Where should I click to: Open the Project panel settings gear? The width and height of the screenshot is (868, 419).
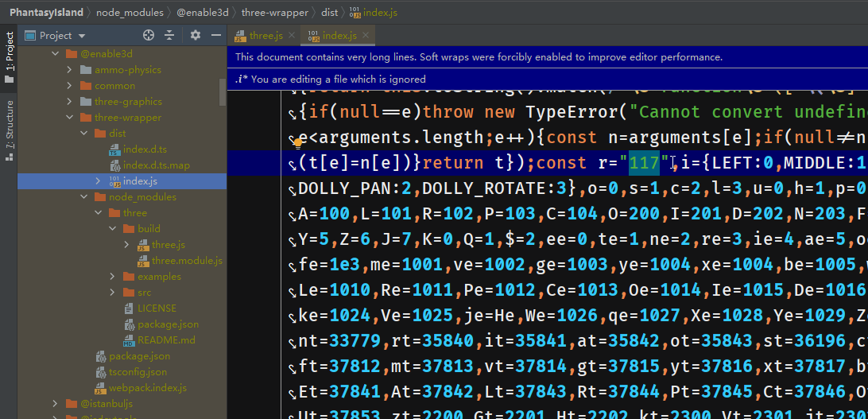195,36
